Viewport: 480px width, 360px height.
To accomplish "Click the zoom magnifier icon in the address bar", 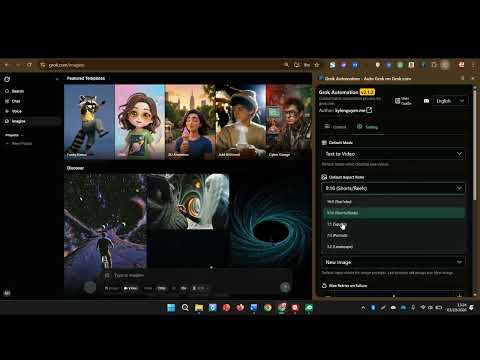I will pyautogui.click(x=286, y=65).
